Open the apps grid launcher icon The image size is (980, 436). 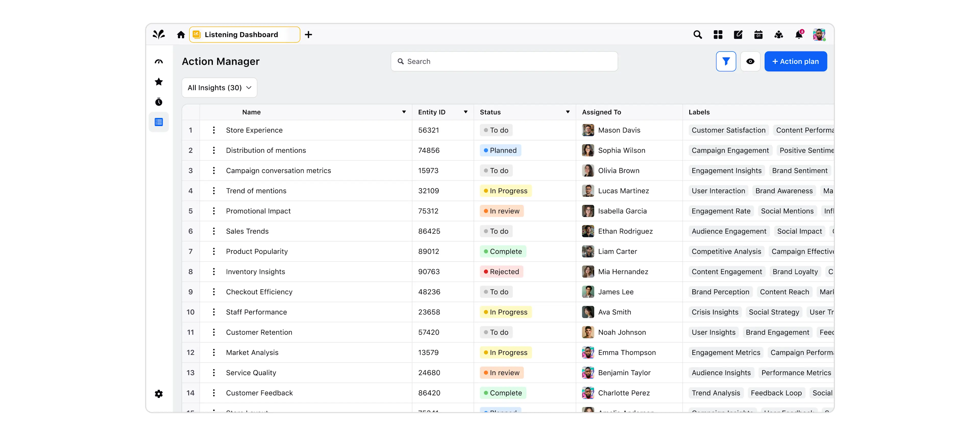tap(718, 35)
